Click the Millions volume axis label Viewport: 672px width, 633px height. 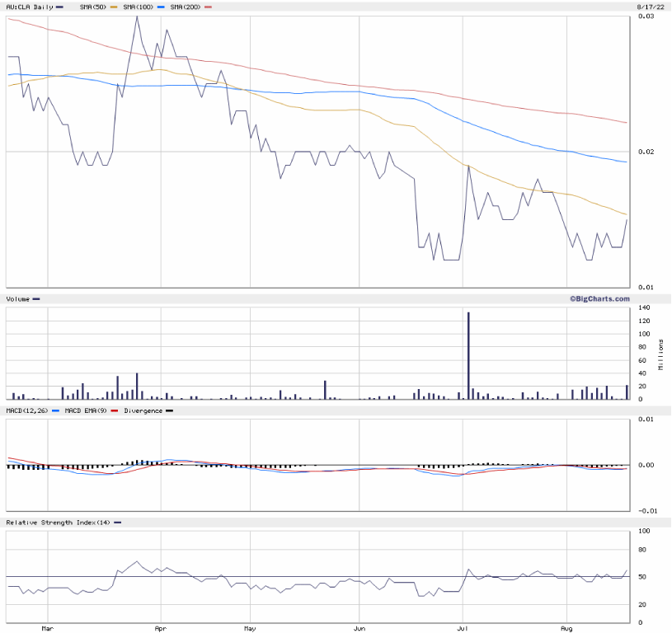pyautogui.click(x=661, y=354)
